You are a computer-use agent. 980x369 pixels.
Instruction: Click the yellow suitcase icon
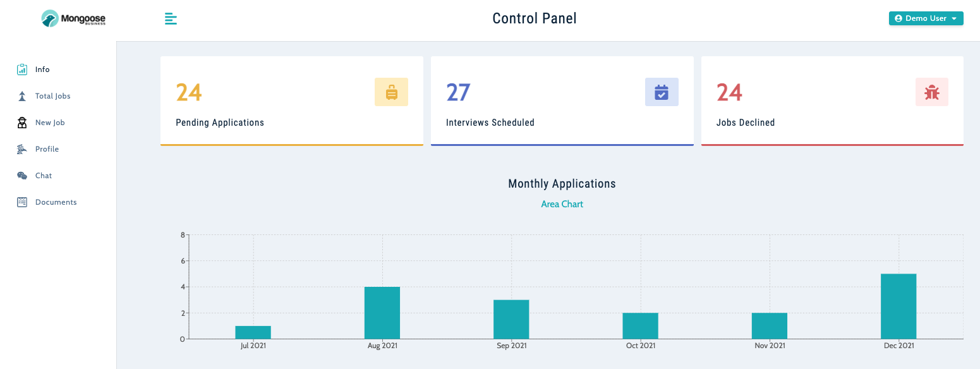click(391, 92)
